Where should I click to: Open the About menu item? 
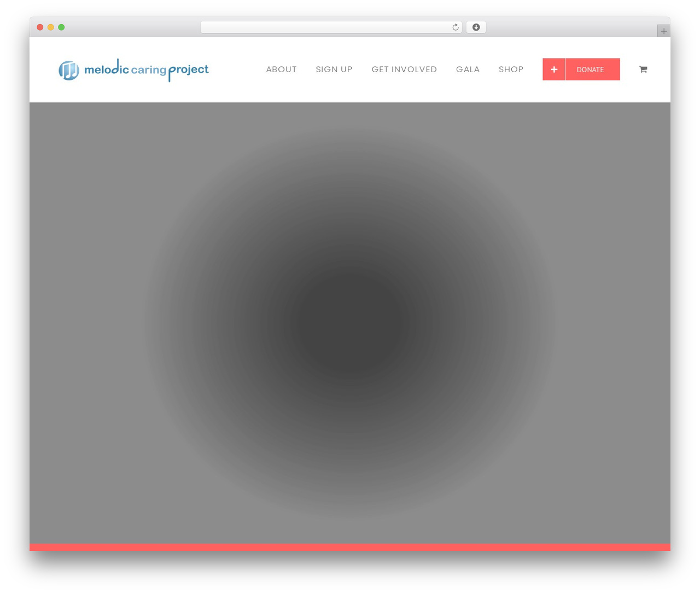[281, 69]
